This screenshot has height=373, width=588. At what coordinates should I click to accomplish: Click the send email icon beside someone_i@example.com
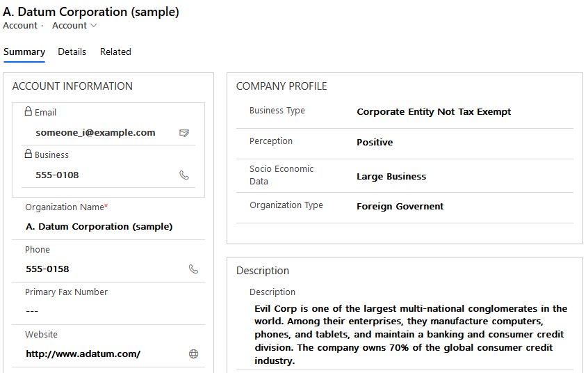click(184, 133)
